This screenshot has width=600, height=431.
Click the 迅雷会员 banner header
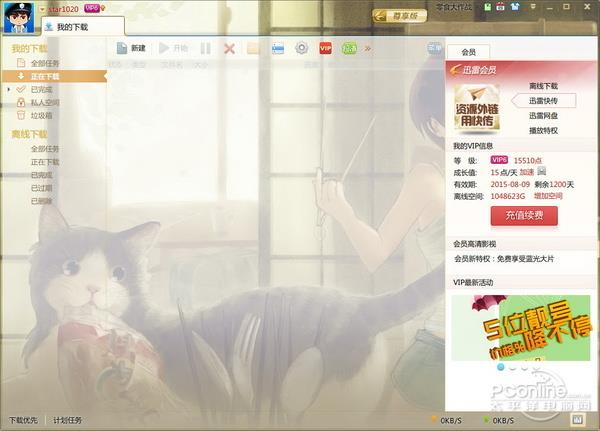coord(521,70)
